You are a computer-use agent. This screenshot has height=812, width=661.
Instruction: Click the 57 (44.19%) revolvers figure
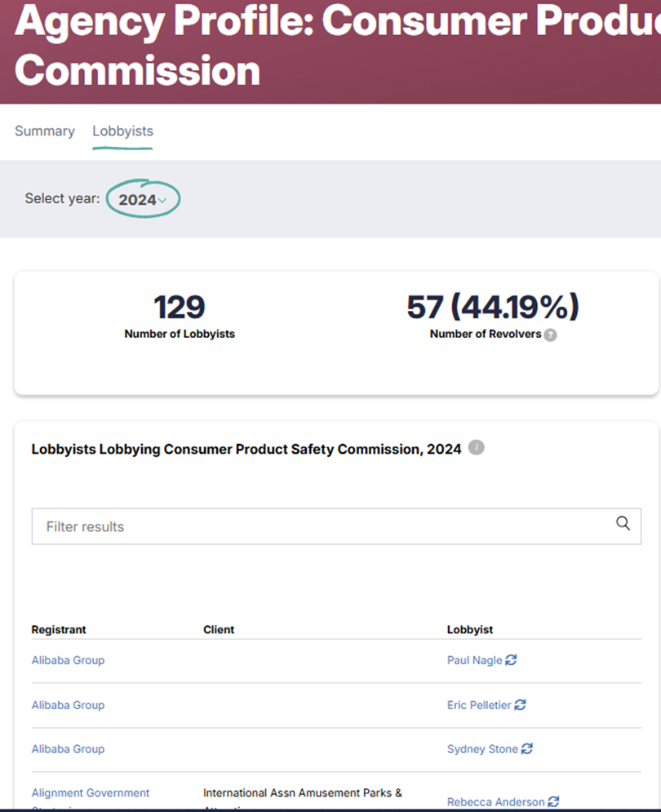[x=493, y=307]
